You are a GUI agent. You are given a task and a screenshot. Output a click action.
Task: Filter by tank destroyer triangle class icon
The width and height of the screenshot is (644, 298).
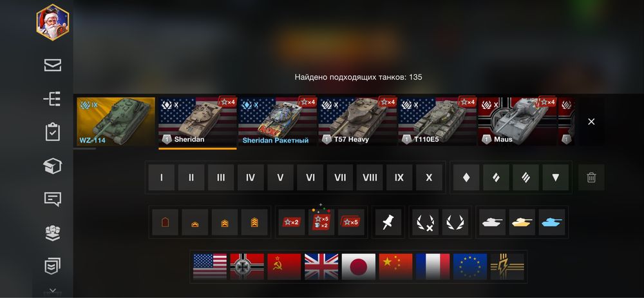555,177
